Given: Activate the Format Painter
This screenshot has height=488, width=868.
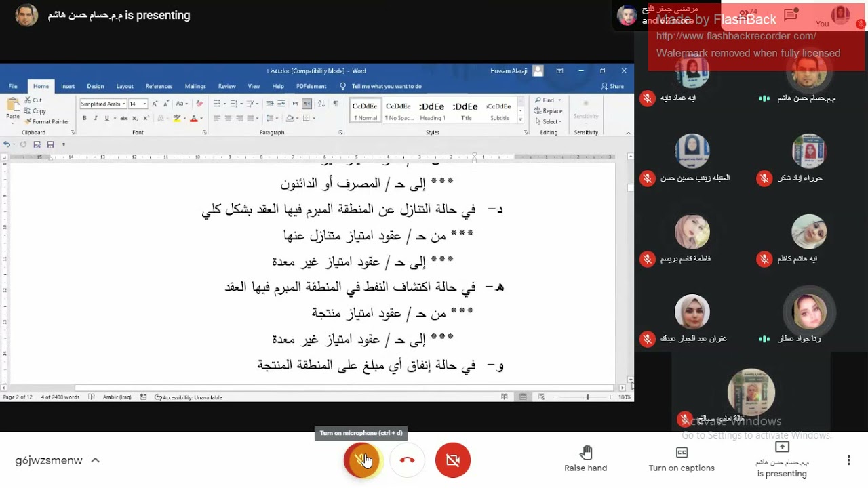Looking at the screenshot, I should point(47,121).
